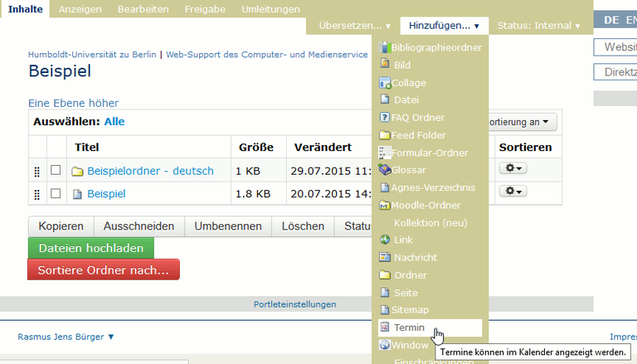Click the Glossar book icon
This screenshot has width=637, height=364.
385,170
